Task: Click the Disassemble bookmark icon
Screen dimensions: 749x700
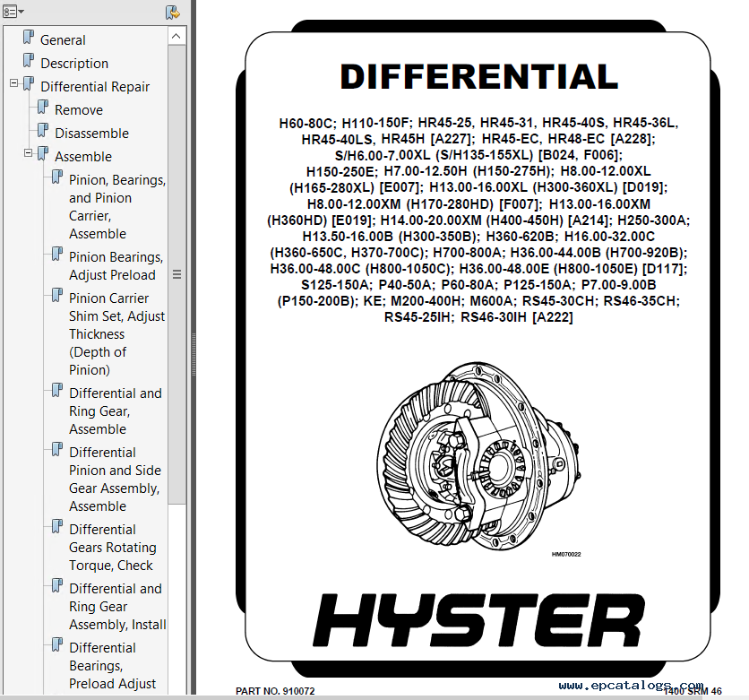Action: pos(43,131)
